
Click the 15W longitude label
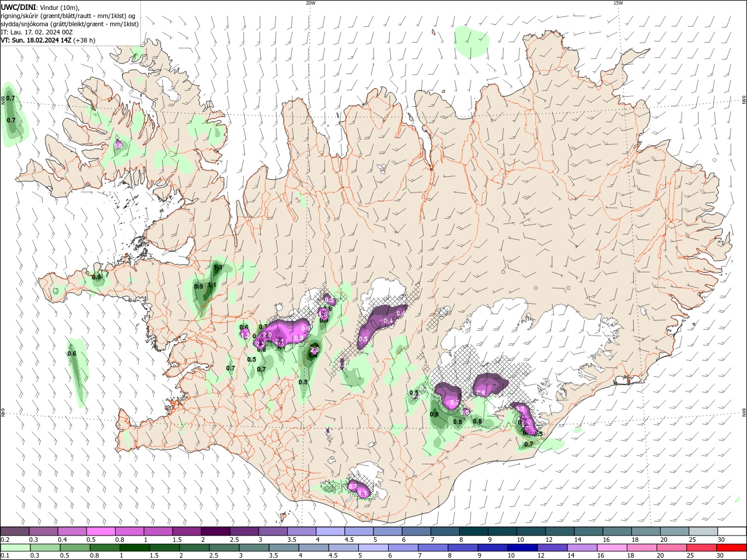(618, 3)
